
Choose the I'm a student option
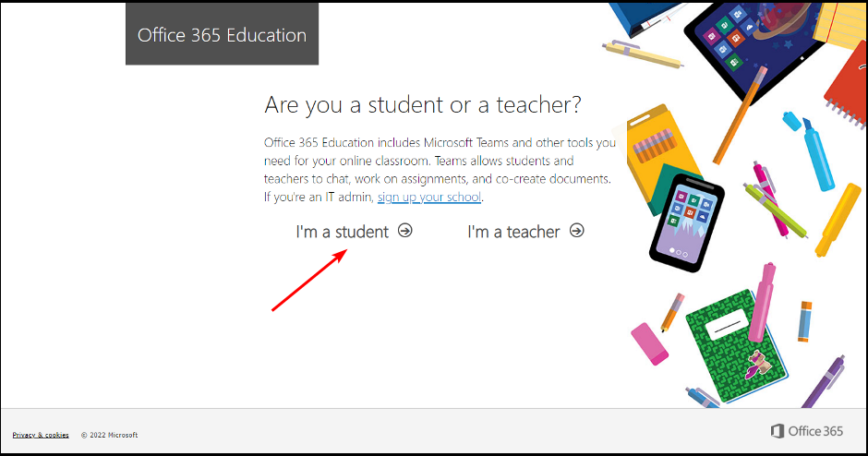[x=354, y=232]
